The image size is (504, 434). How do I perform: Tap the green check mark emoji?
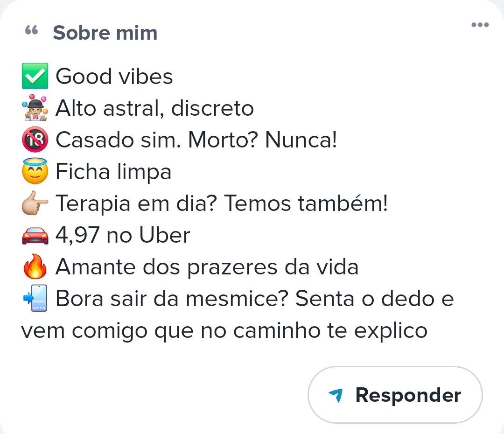tap(35, 77)
